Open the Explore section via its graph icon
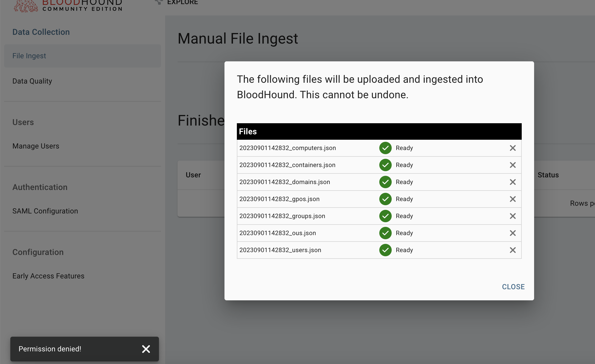 click(x=159, y=2)
